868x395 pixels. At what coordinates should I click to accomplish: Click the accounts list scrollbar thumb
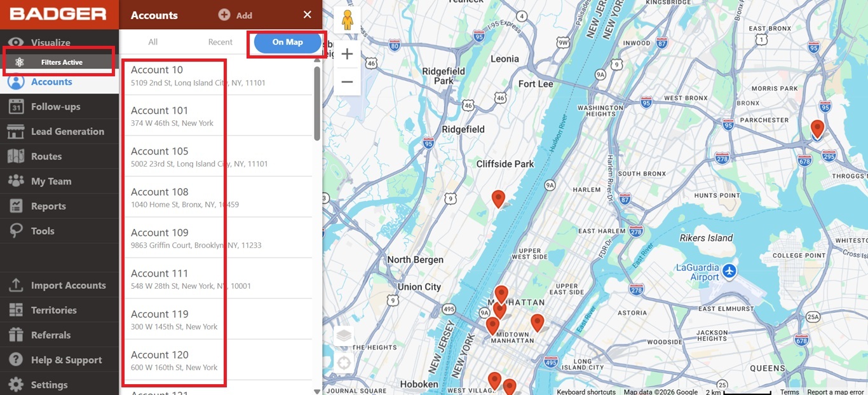point(317,103)
